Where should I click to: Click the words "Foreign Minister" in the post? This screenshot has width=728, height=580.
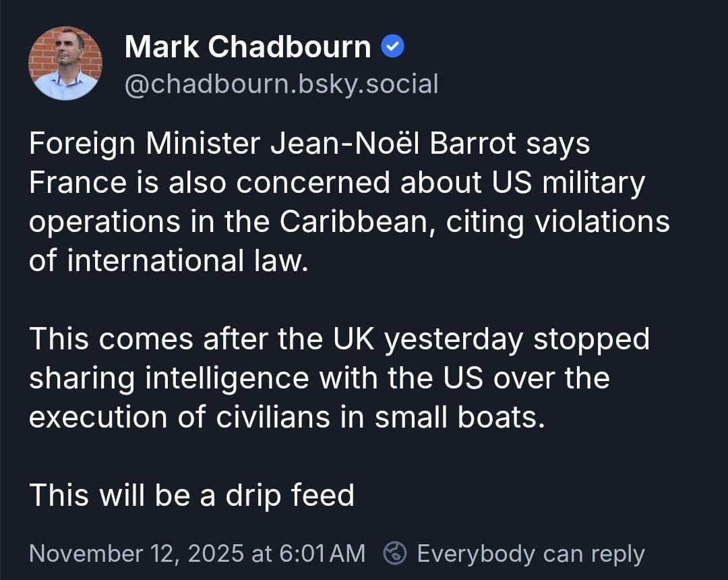pos(144,144)
